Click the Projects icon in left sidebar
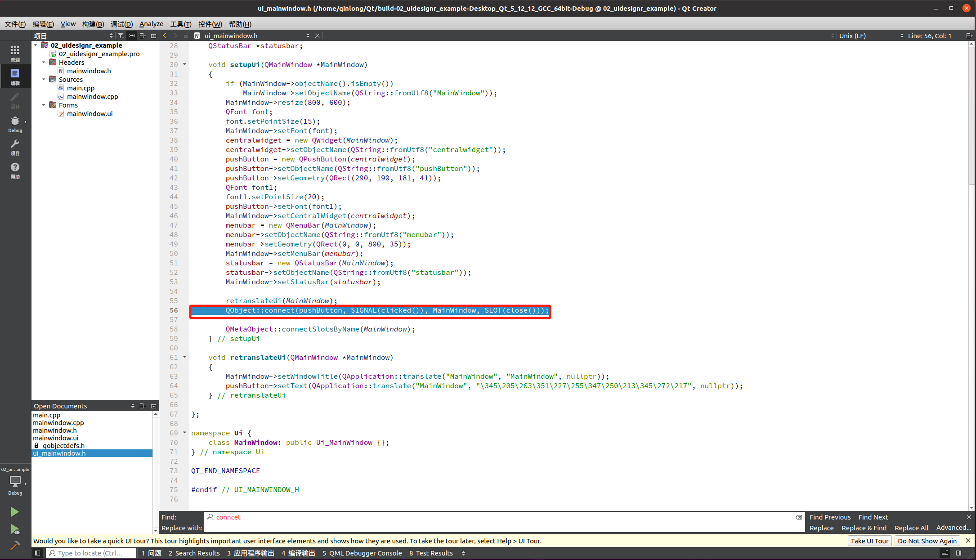 pos(15,144)
